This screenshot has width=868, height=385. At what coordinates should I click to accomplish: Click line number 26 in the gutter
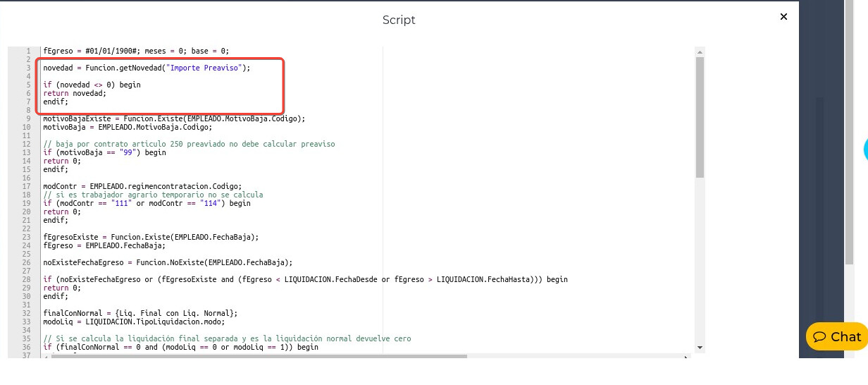point(27,262)
